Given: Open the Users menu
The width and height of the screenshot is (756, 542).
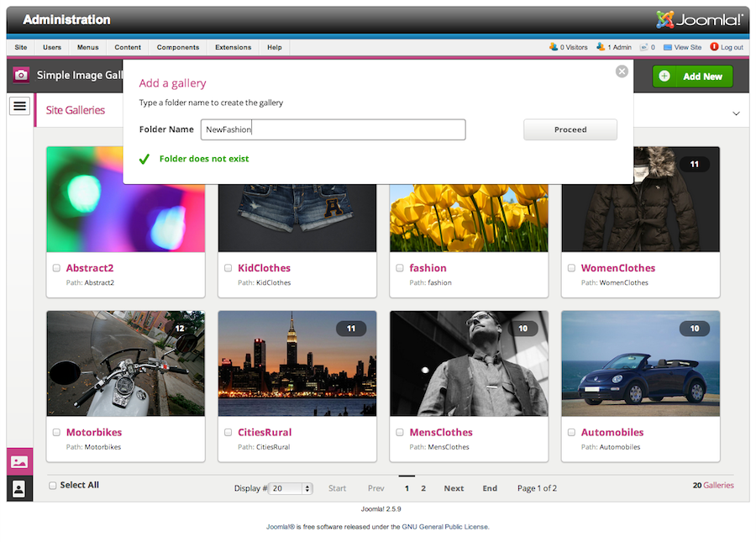Looking at the screenshot, I should coord(52,47).
